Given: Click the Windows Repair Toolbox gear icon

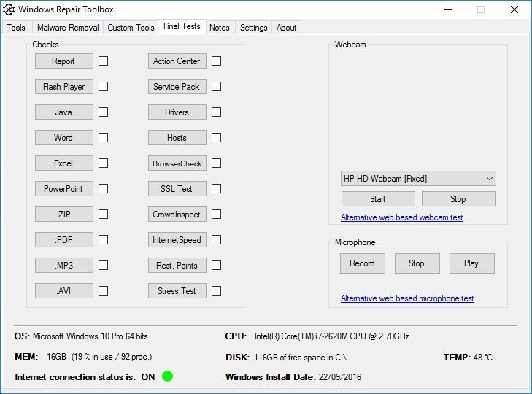Looking at the screenshot, I should click(x=9, y=9).
